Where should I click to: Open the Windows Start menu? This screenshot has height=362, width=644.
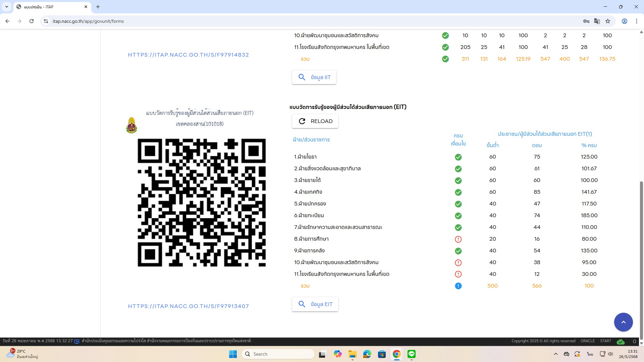(x=233, y=354)
